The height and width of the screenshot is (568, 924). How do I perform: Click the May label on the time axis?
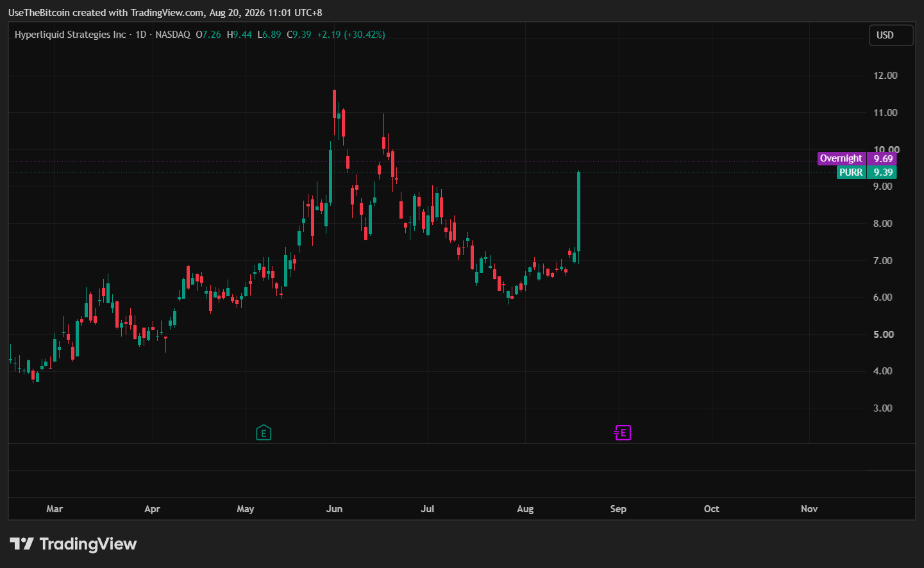[x=246, y=509]
